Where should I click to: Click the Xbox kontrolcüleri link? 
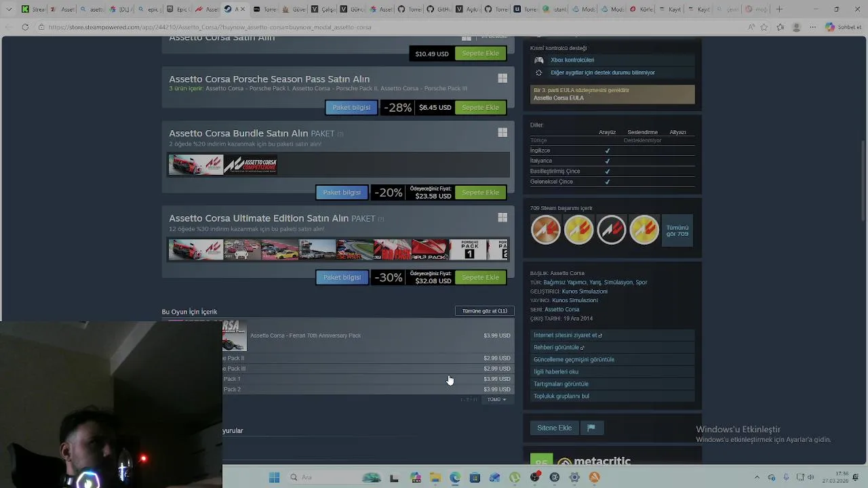point(572,60)
